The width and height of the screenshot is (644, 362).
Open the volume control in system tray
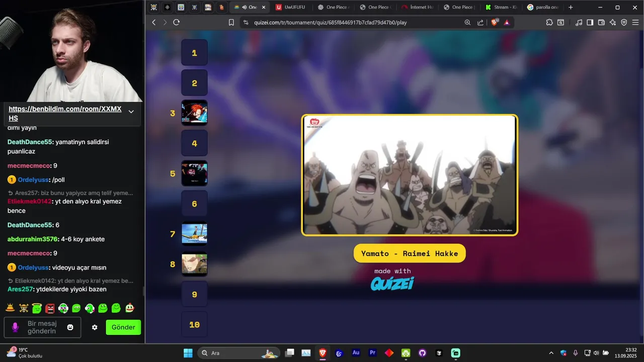pyautogui.click(x=596, y=353)
